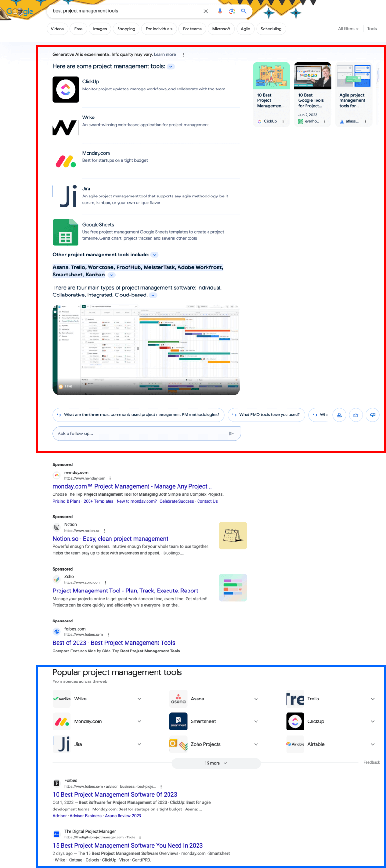Click the ClickUp logo in the AI overview

[x=66, y=89]
